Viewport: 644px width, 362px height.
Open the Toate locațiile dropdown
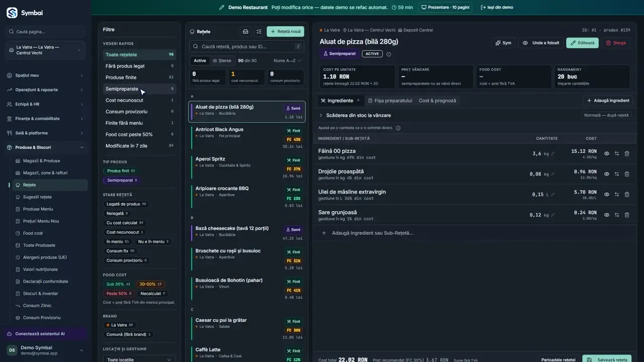pos(139,359)
